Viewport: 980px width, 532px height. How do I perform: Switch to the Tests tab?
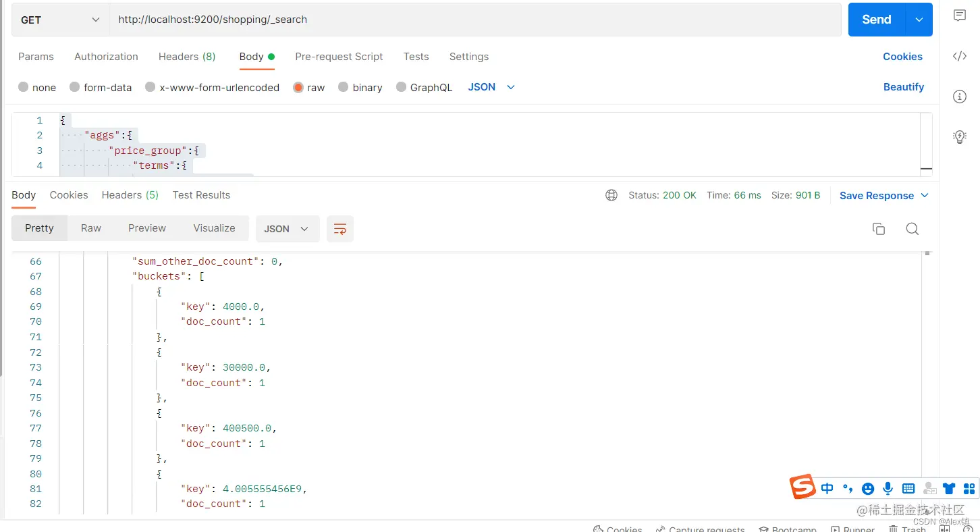point(416,57)
